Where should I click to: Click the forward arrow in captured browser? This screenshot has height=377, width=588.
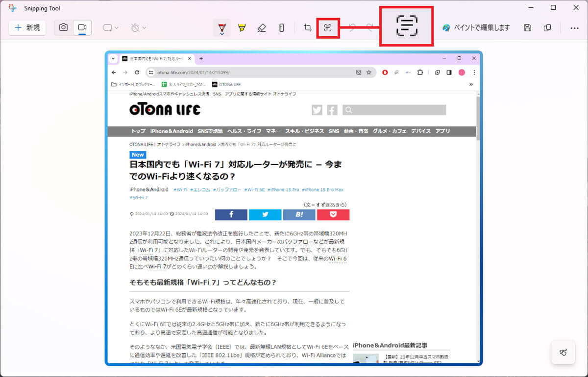pos(125,72)
